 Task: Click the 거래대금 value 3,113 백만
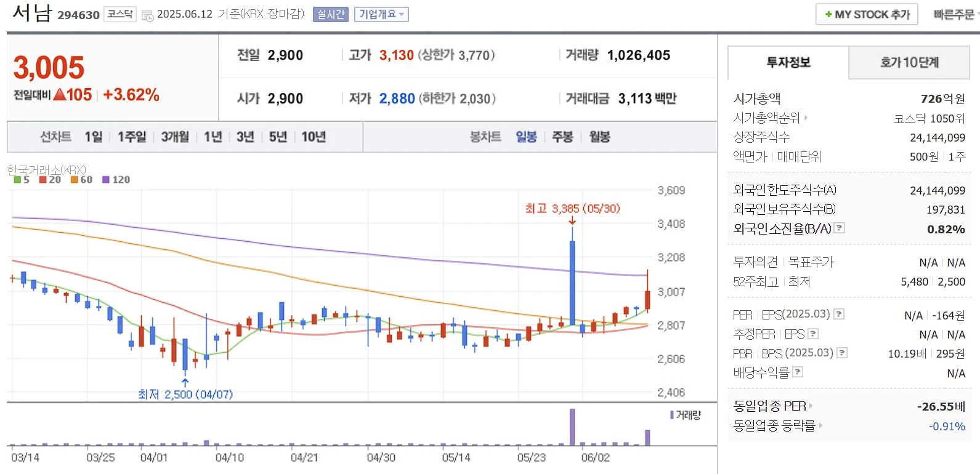[647, 98]
